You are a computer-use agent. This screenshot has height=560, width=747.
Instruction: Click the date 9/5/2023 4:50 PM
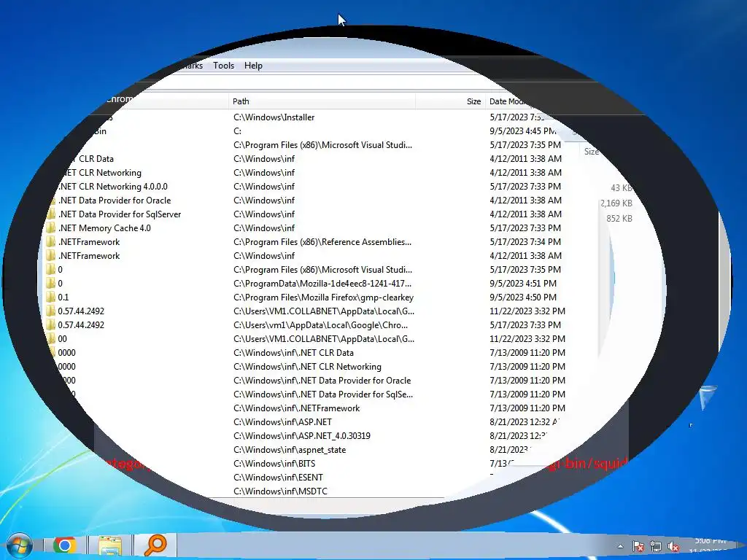[523, 297]
